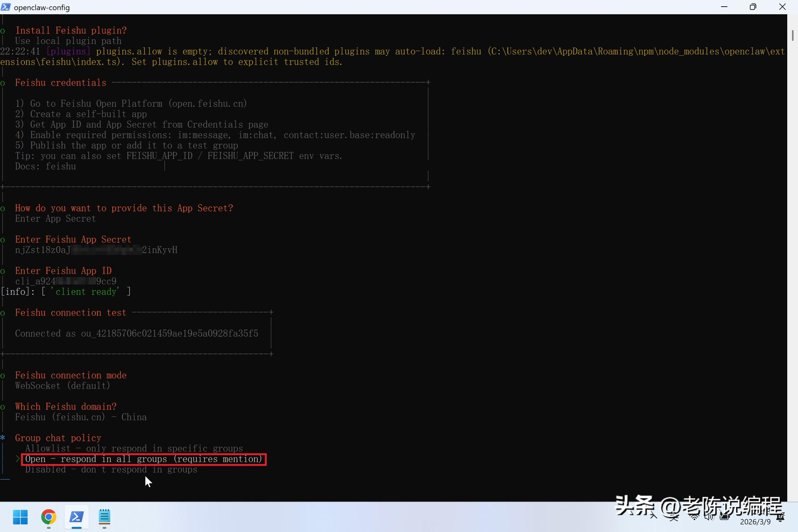Click the vertical scrollbar thumb
Screen dimensions: 798x532
coord(792,35)
